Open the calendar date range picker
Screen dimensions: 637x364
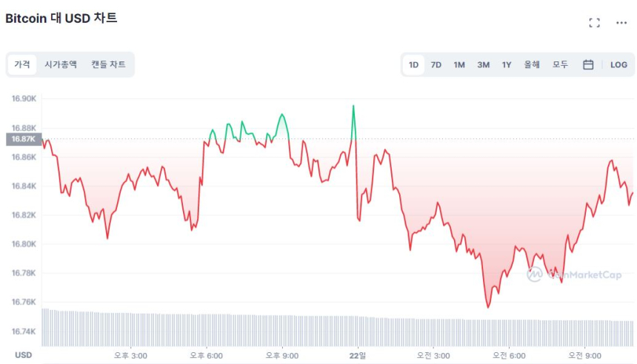(x=588, y=65)
